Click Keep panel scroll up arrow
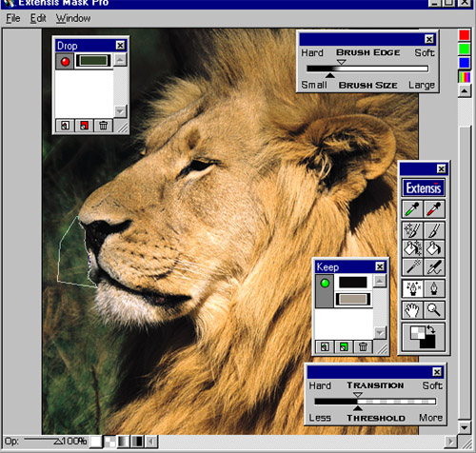This screenshot has height=453, width=476. coord(380,281)
